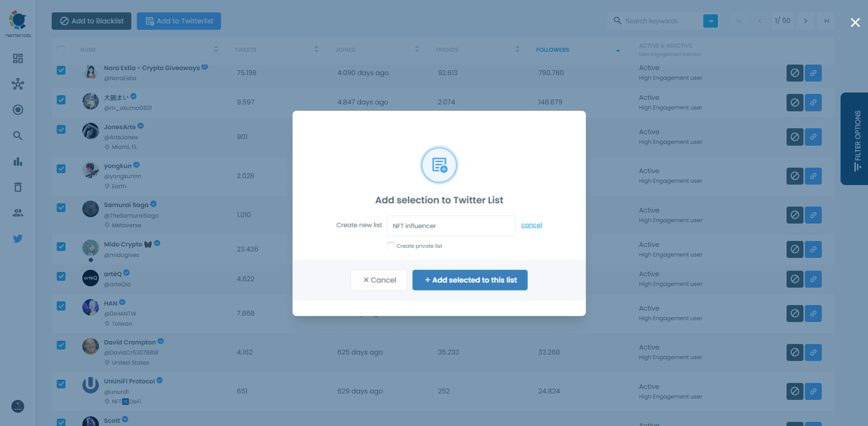Confirm with Add selected to this list

pos(470,280)
